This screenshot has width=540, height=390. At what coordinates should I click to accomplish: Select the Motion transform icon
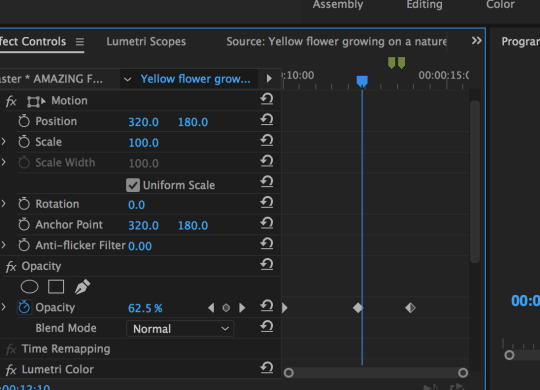36,102
